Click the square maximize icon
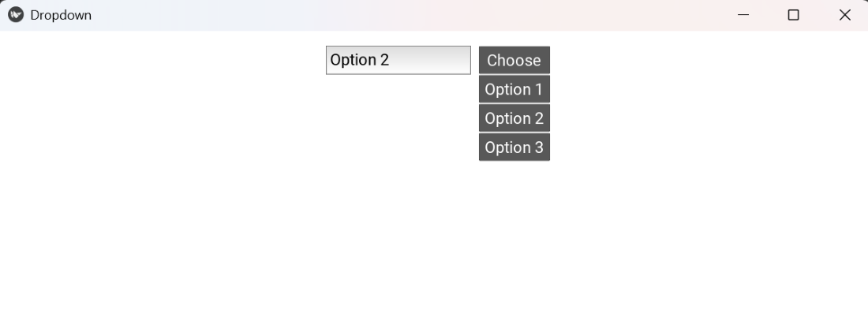 pyautogui.click(x=793, y=15)
